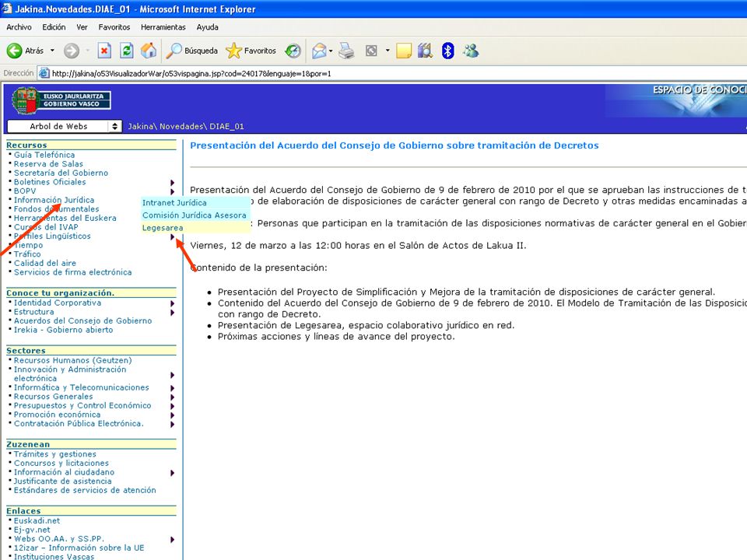This screenshot has height=560, width=747.
Task: Click the Edit page toolbar icon
Action: 371,51
